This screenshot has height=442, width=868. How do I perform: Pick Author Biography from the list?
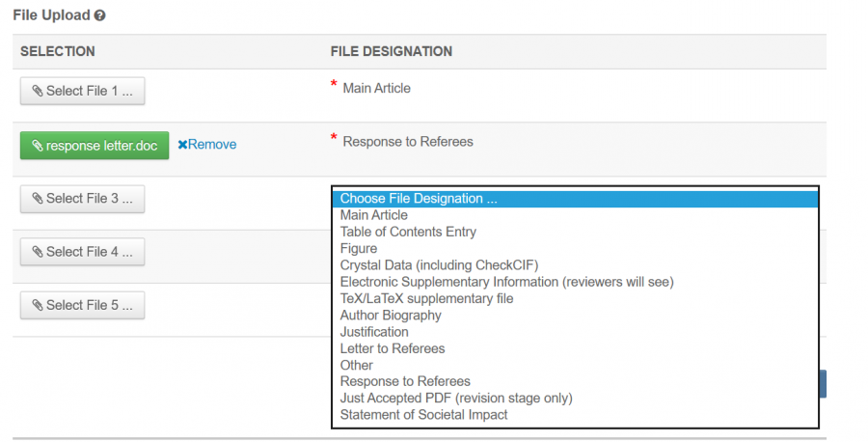coord(391,315)
